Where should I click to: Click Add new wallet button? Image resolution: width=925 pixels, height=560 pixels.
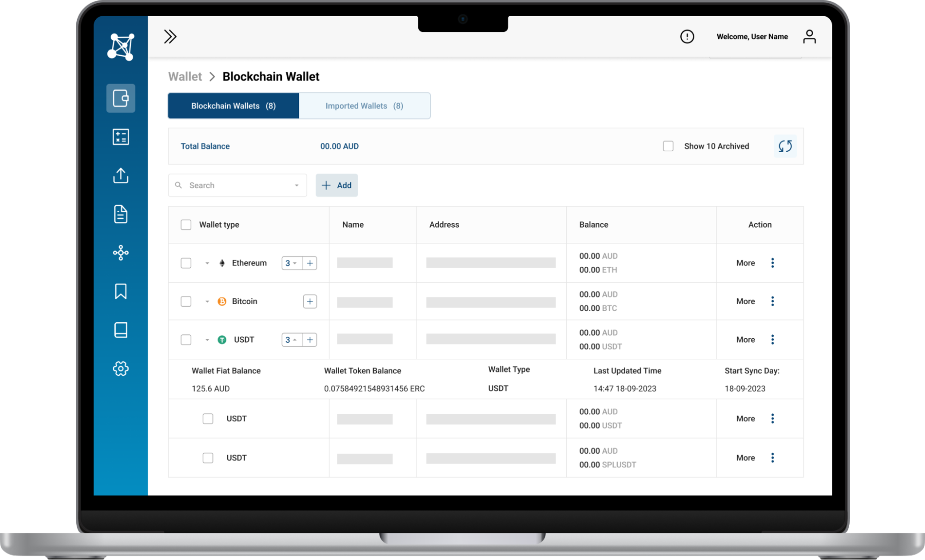click(x=337, y=185)
